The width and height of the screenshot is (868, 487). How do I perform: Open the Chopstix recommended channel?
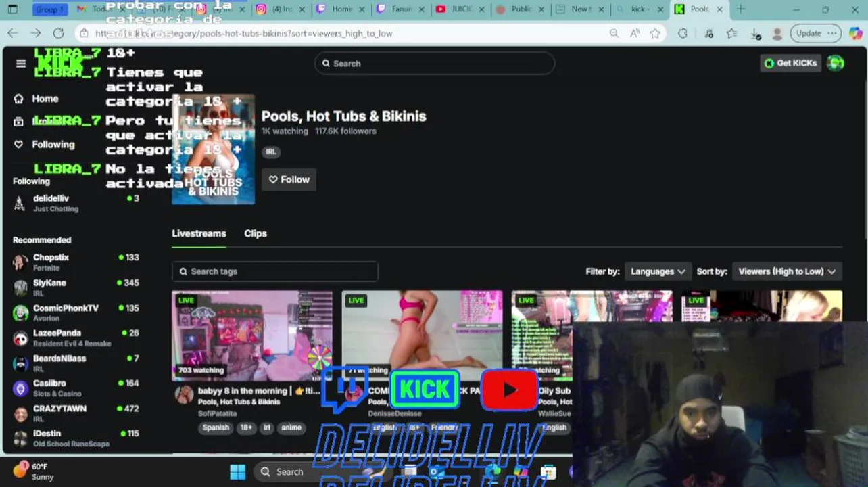pos(76,262)
